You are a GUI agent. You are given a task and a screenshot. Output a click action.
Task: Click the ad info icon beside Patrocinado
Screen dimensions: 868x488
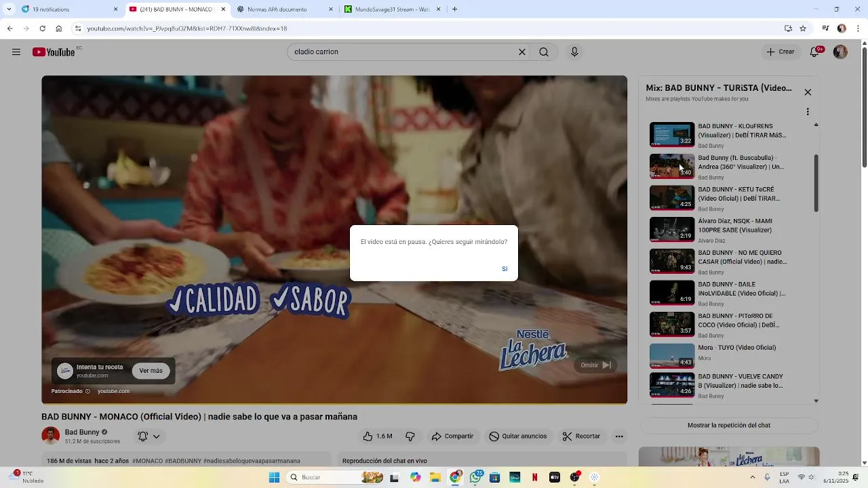pyautogui.click(x=87, y=391)
